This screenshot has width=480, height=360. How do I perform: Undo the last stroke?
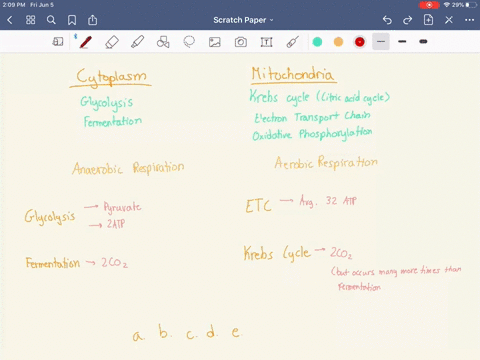(387, 20)
